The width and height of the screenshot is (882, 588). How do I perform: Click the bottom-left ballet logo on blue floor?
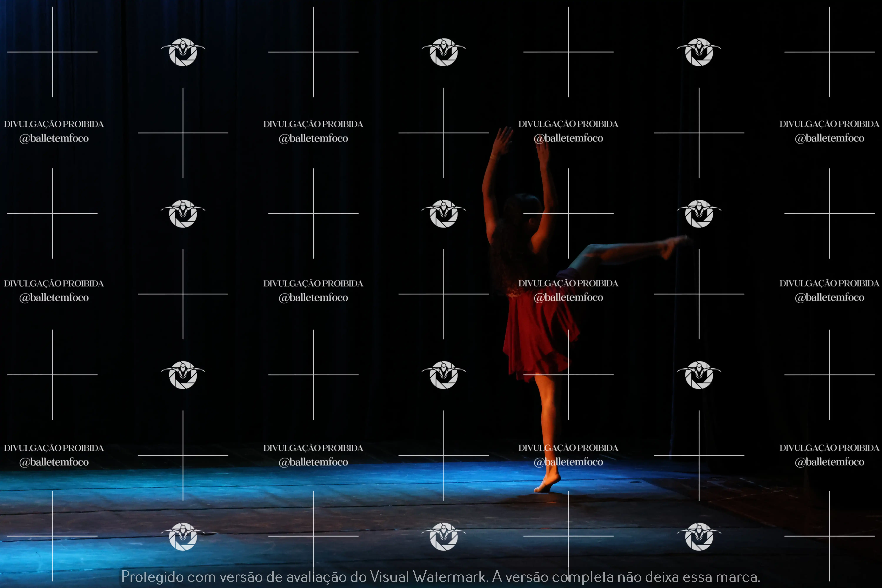point(183,537)
